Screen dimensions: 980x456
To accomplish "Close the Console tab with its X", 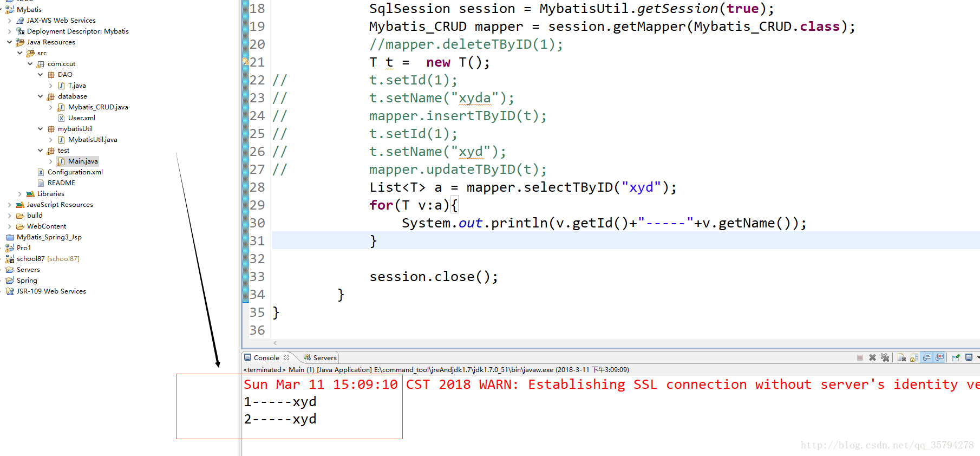I will pos(286,357).
